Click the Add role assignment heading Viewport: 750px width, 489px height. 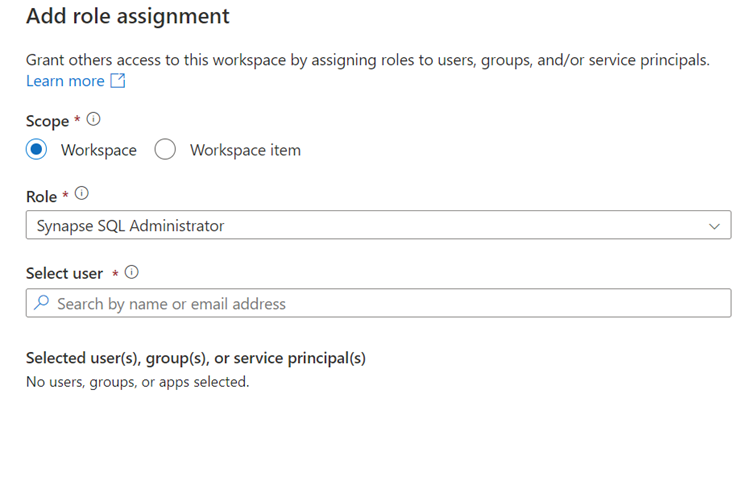click(x=128, y=16)
